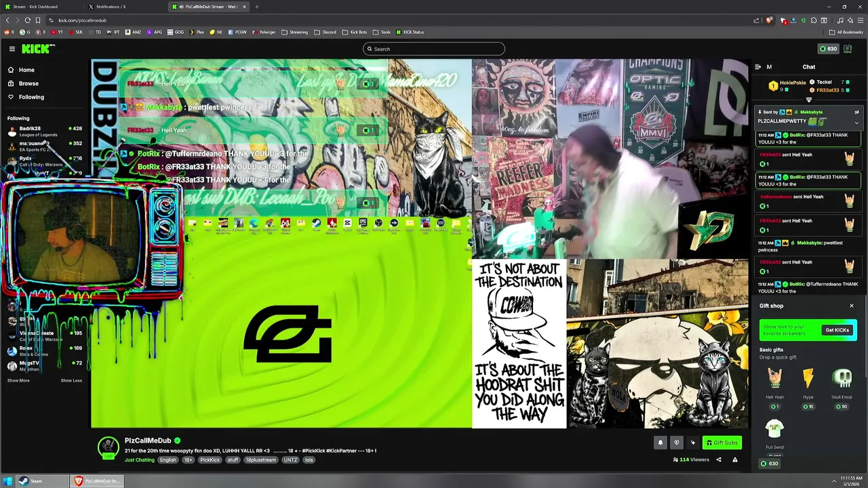
Task: Open the 630 KICKs balance at top
Action: [829, 49]
